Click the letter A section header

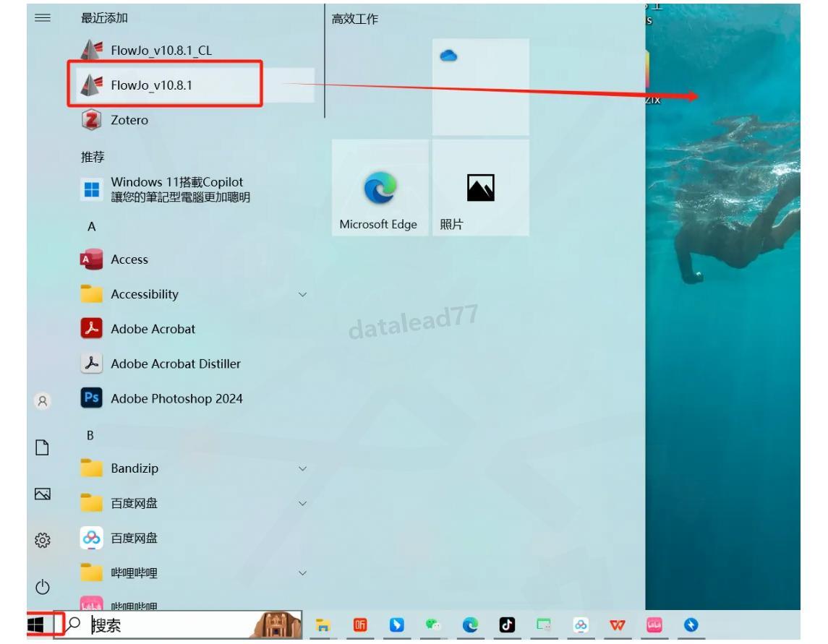(92, 227)
